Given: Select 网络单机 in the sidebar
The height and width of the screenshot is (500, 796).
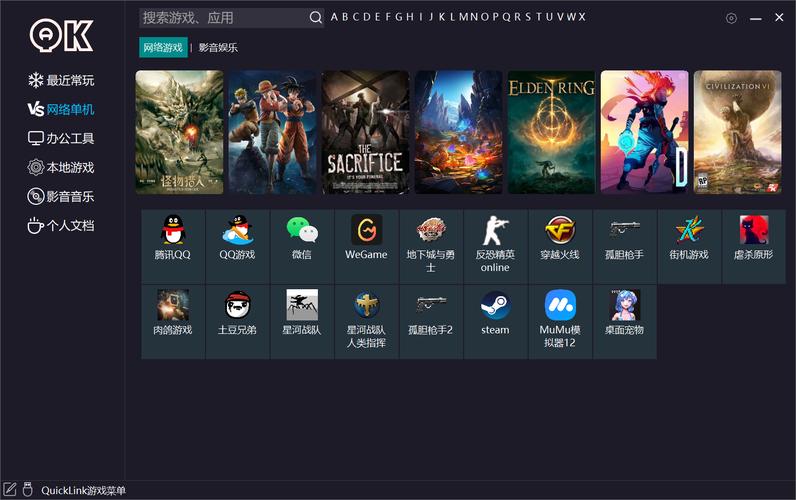Looking at the screenshot, I should [61, 109].
